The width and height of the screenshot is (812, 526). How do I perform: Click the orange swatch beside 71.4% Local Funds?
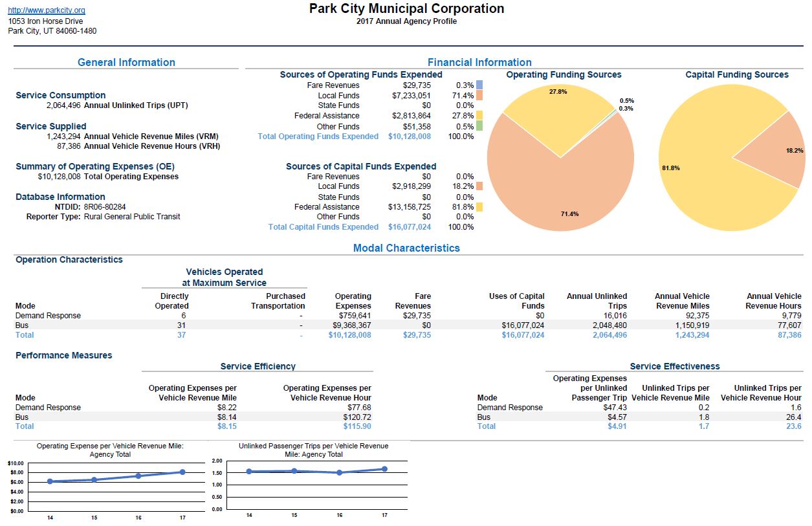[479, 96]
